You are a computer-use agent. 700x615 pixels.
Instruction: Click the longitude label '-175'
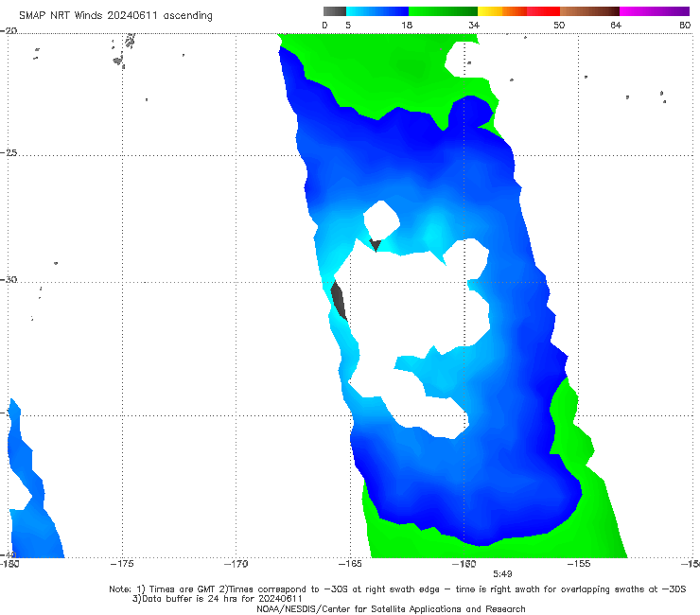pyautogui.click(x=122, y=564)
